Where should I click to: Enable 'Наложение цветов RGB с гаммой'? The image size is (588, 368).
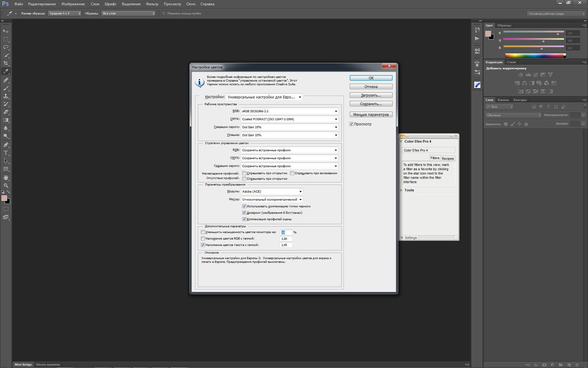click(203, 239)
